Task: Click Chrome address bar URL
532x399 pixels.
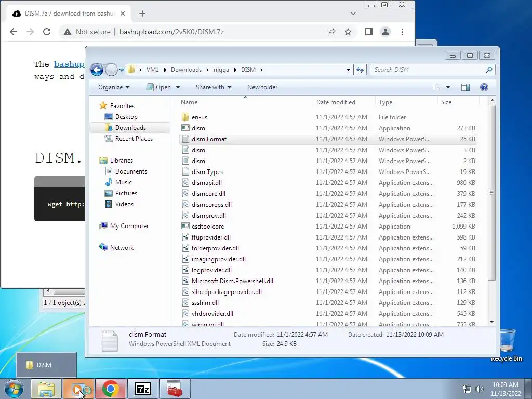Action: click(x=171, y=32)
